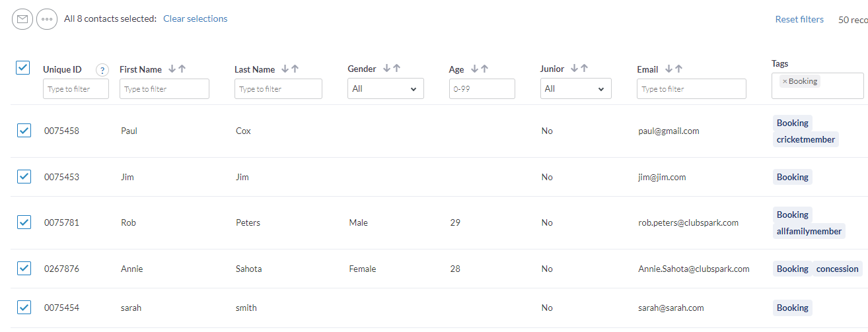Open the three-dots more actions icon

tap(46, 19)
